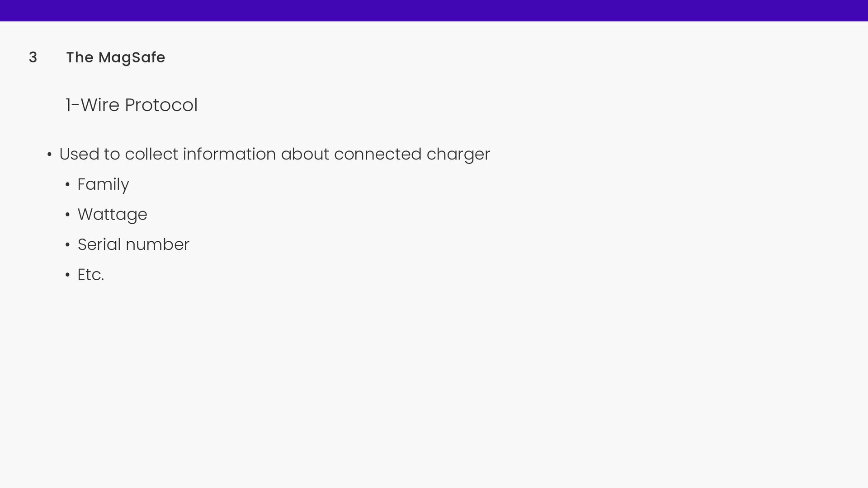Click the bullet dot before Etc.

[x=67, y=275]
